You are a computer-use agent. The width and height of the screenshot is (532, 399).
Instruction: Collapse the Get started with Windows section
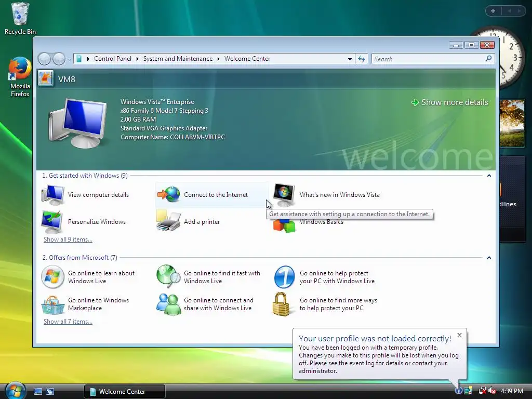489,176
